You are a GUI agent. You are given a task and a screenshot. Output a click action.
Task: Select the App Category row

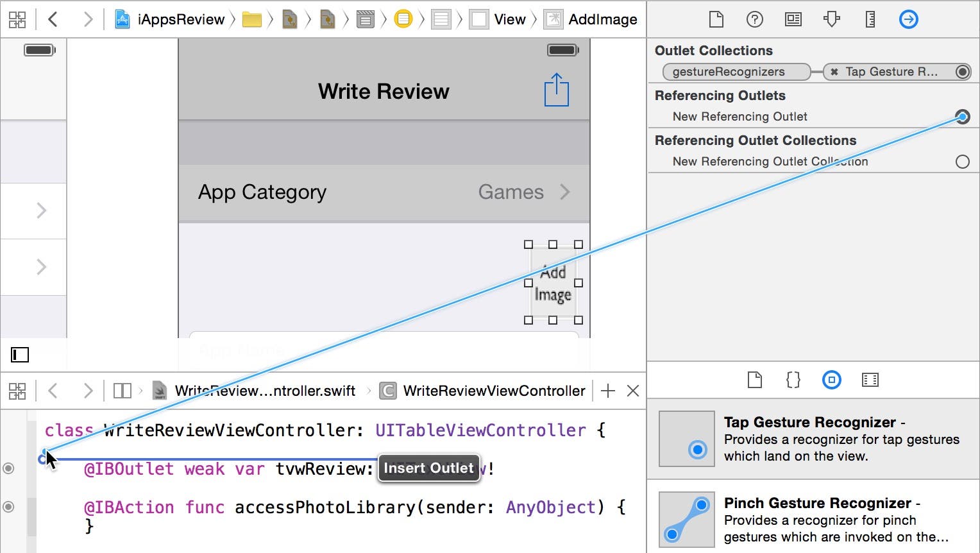(x=384, y=192)
